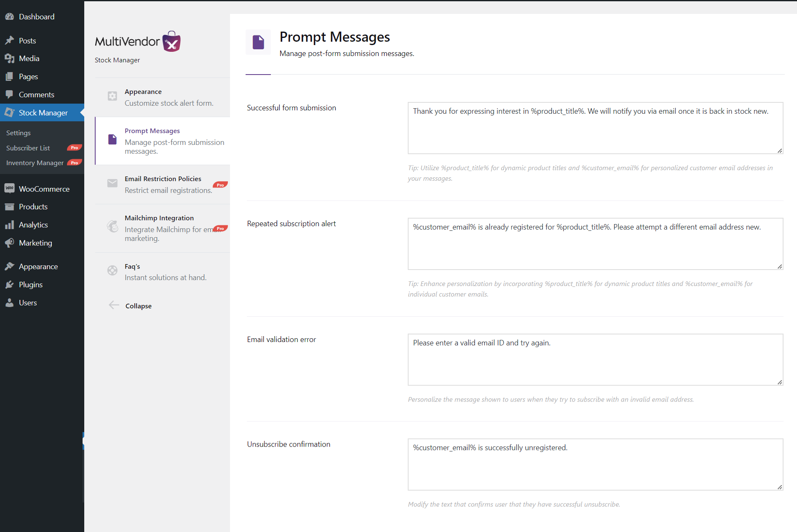Click resize handle of Successful form submission textarea
This screenshot has width=797, height=532.
(x=780, y=150)
